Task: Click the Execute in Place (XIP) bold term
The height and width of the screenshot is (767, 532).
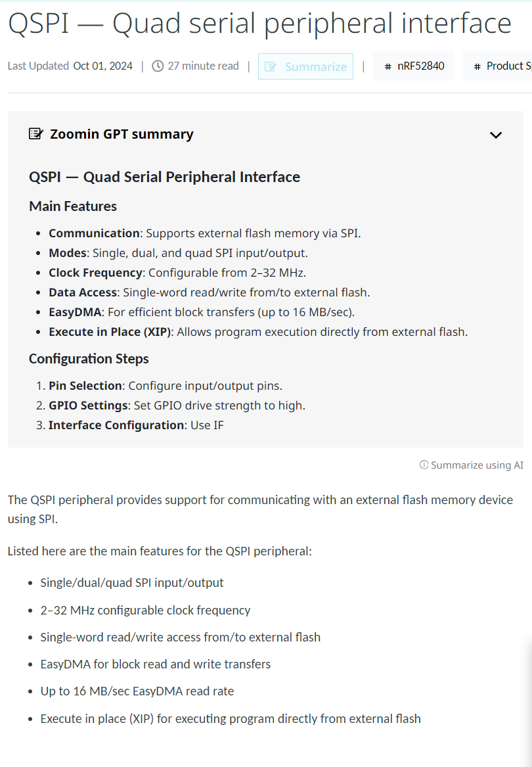Action: click(x=110, y=332)
